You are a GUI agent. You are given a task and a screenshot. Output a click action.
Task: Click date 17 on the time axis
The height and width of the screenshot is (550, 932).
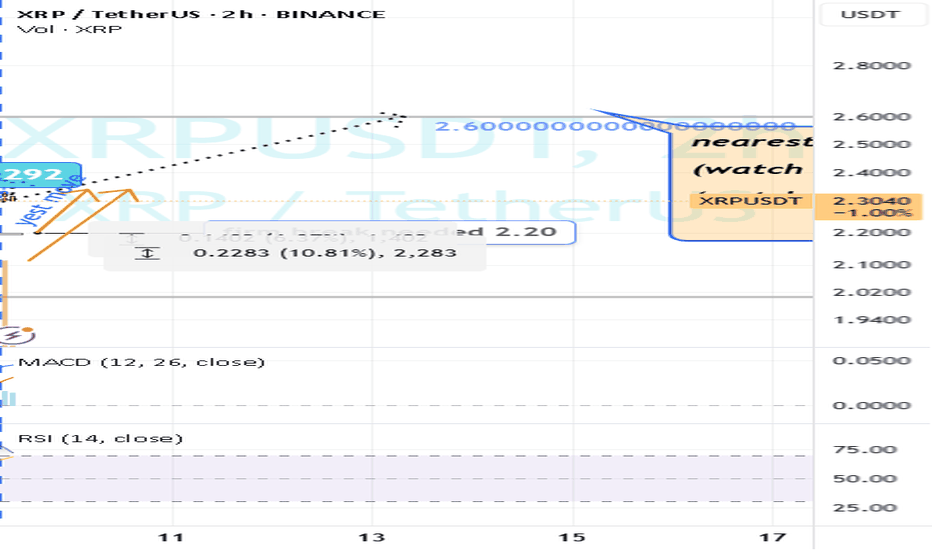click(773, 538)
